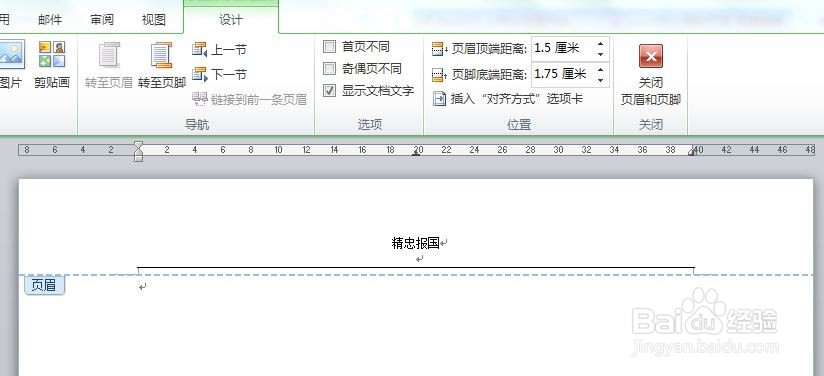Image resolution: width=824 pixels, height=376 pixels.
Task: Jump to footer with 转至页脚
Action: coord(162,65)
